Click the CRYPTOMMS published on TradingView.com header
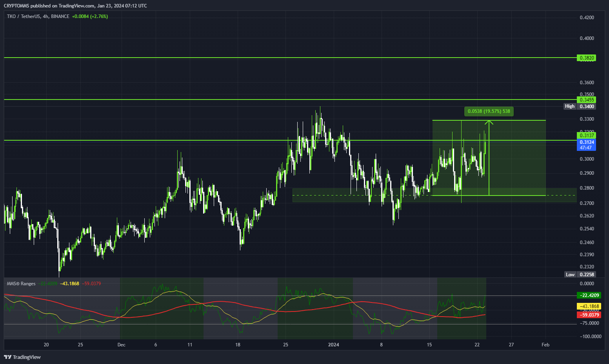The image size is (609, 364). [75, 5]
